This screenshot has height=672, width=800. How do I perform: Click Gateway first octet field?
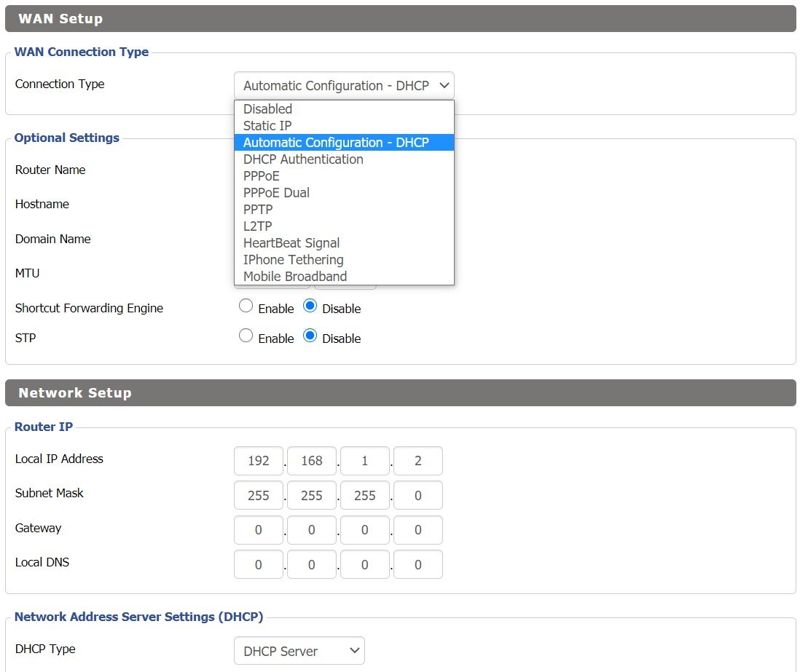(258, 530)
